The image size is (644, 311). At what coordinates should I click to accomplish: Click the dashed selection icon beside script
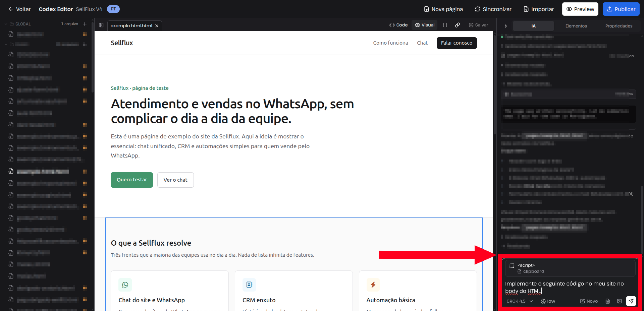click(512, 265)
